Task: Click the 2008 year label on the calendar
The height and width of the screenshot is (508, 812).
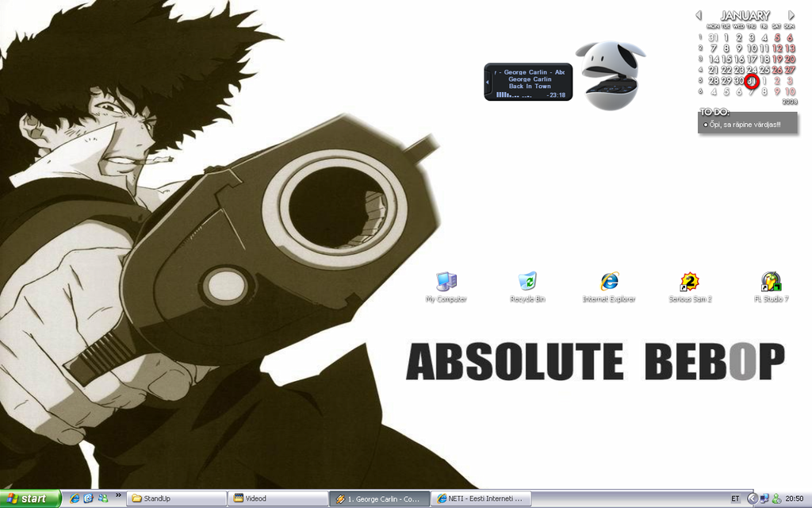Action: (790, 102)
